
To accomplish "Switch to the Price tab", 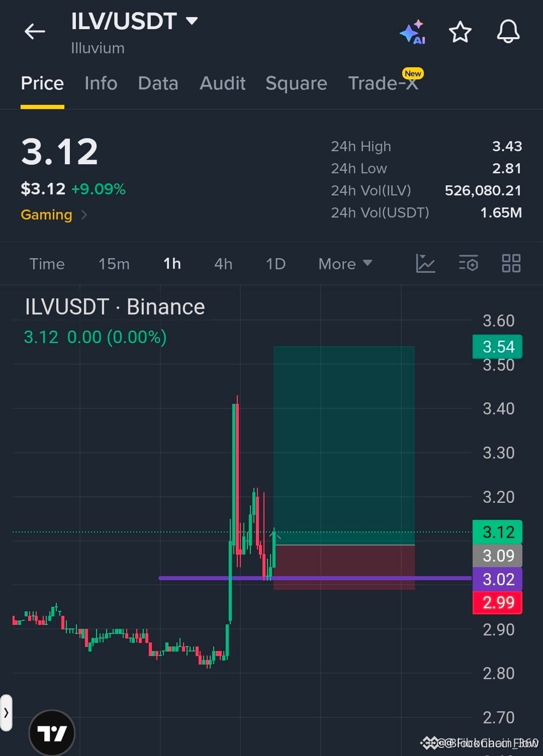I will pyautogui.click(x=42, y=83).
